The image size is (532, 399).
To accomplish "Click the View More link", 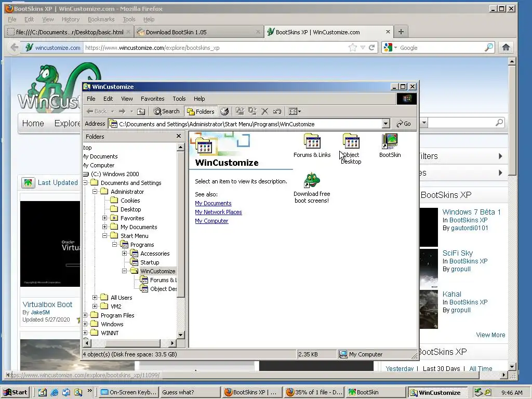I will pyautogui.click(x=490, y=335).
